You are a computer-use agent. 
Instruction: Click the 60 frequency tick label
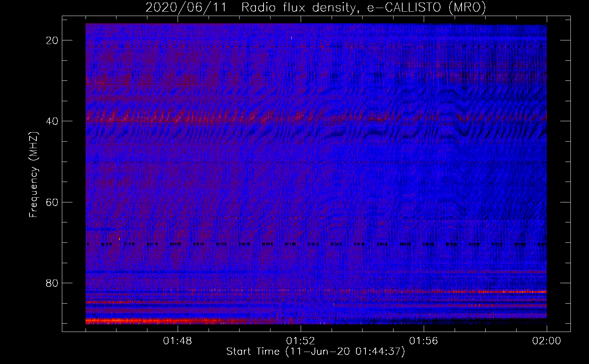click(52, 202)
